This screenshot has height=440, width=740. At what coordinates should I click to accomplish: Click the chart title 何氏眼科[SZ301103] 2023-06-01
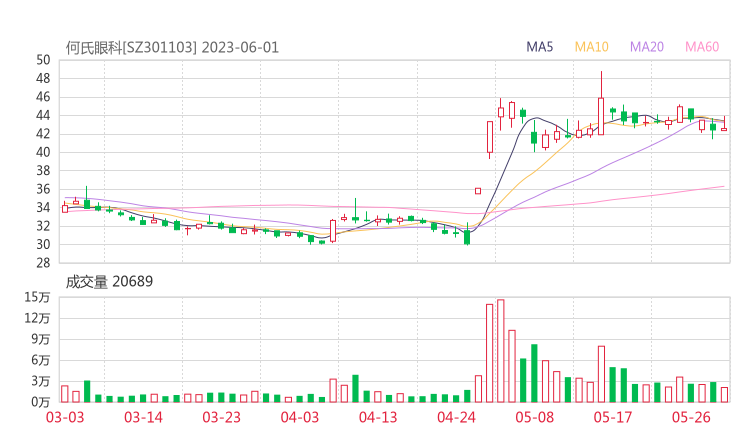pos(172,48)
